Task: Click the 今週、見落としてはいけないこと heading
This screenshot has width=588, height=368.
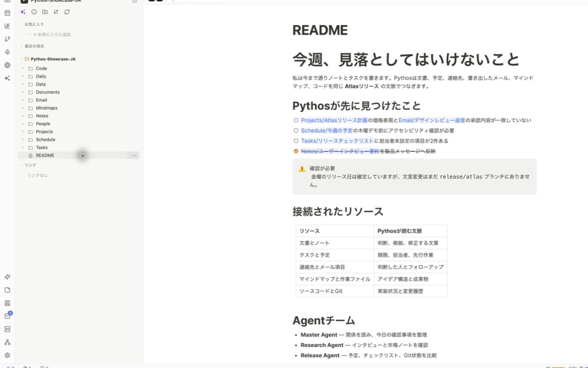Action: pos(406,60)
